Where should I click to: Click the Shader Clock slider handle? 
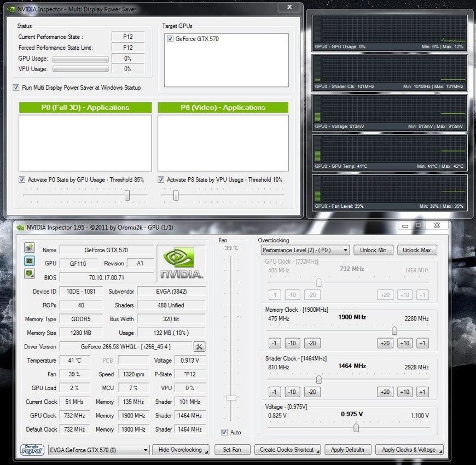point(319,379)
